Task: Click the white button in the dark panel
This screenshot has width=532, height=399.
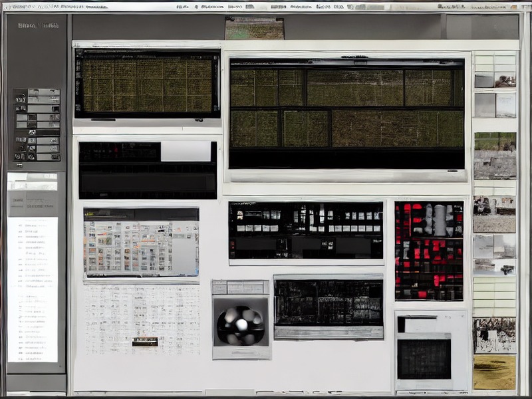Action: [x=186, y=152]
